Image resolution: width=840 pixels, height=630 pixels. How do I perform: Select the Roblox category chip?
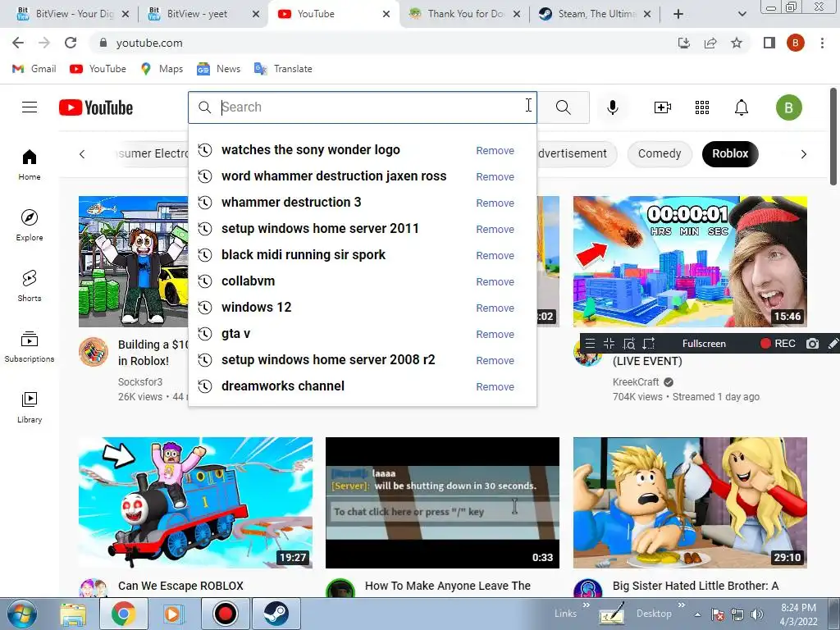729,153
